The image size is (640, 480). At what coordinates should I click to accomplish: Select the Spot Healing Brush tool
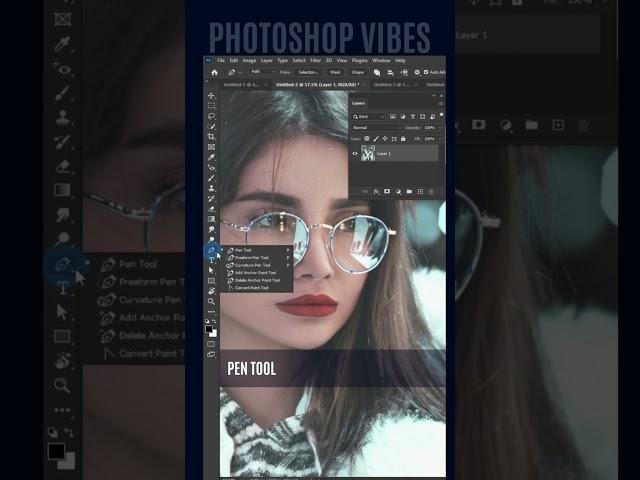click(x=211, y=168)
